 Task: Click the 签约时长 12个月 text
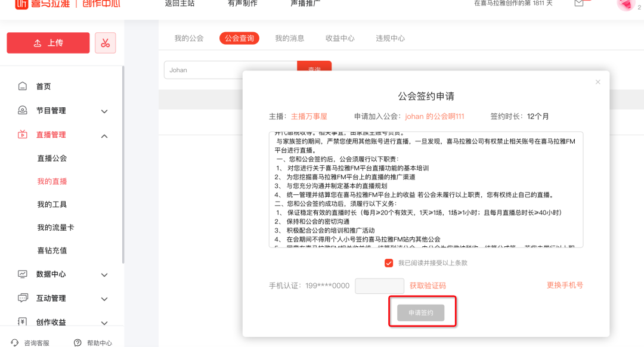click(x=519, y=116)
